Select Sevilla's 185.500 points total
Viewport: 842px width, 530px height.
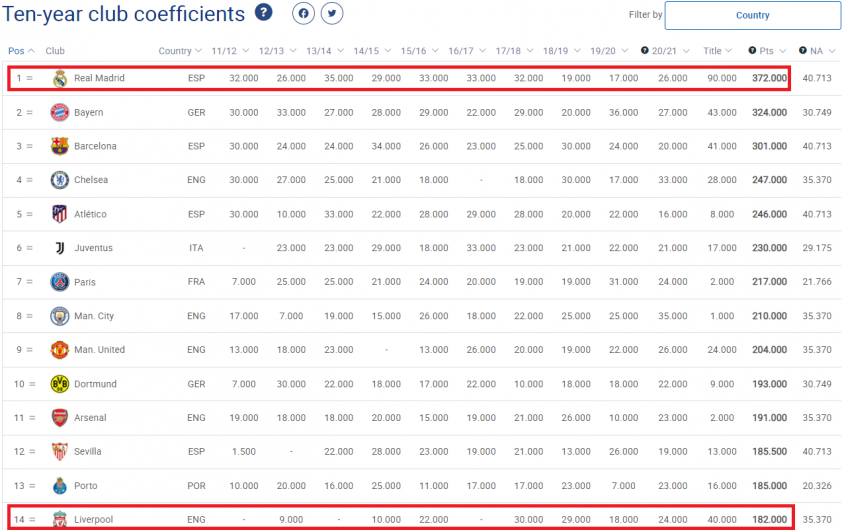769,452
